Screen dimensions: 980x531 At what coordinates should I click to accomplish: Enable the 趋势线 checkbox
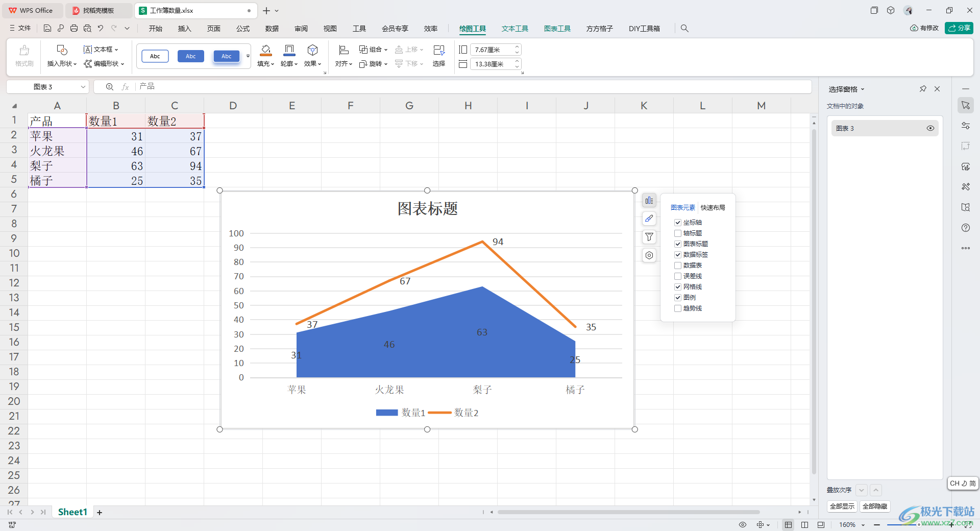(678, 308)
